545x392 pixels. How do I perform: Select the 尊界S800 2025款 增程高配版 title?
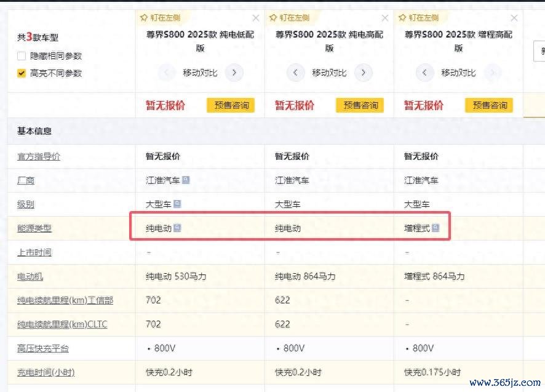(x=459, y=41)
